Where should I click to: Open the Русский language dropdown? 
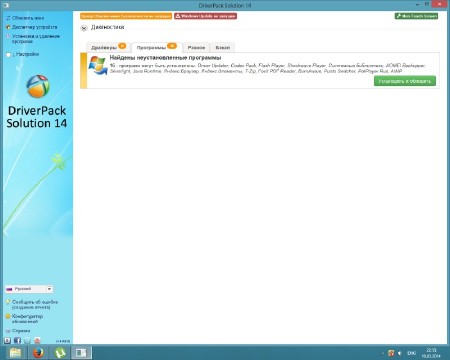tap(29, 289)
